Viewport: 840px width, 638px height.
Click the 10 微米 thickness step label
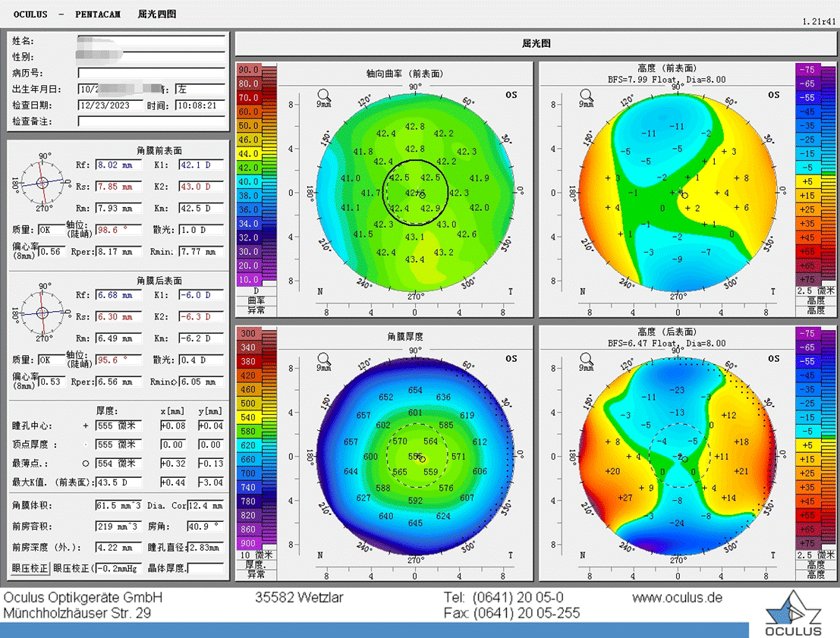click(256, 555)
